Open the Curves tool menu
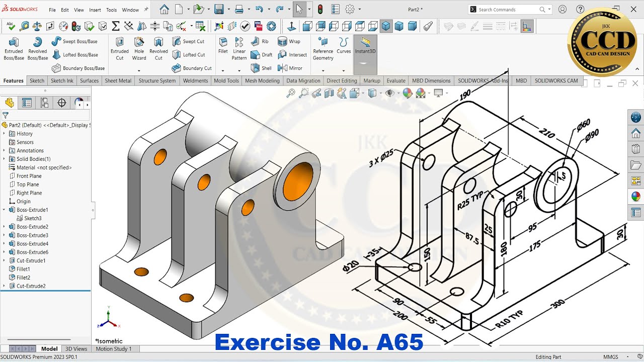The height and width of the screenshot is (362, 644). point(344,45)
